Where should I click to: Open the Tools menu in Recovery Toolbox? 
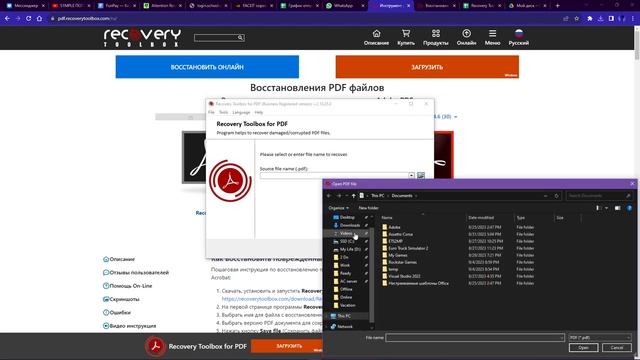[x=224, y=112]
